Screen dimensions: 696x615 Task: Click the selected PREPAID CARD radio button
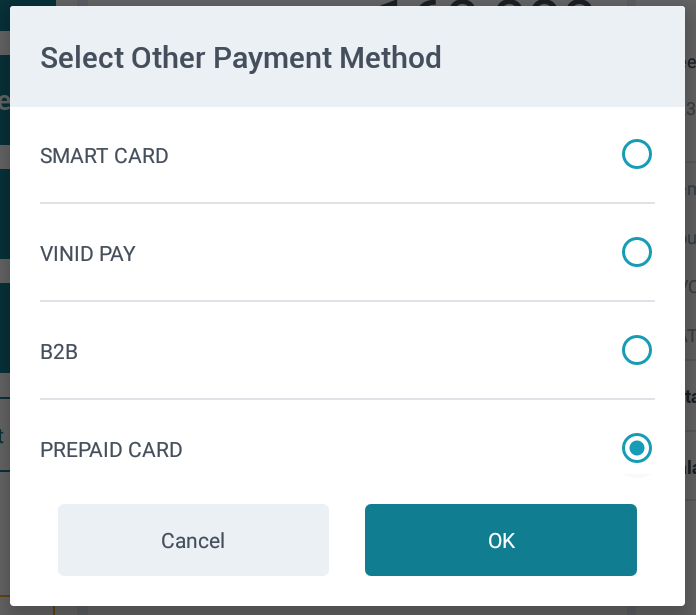coord(636,448)
